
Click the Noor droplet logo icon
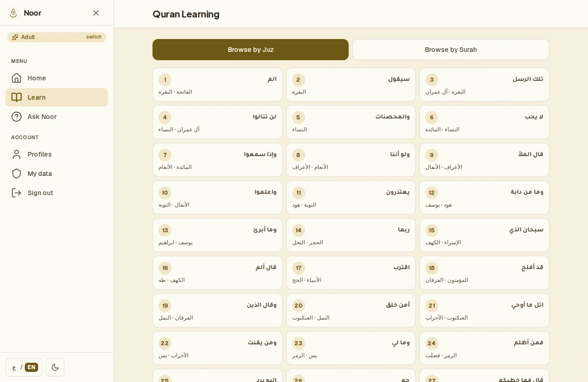pyautogui.click(x=13, y=13)
